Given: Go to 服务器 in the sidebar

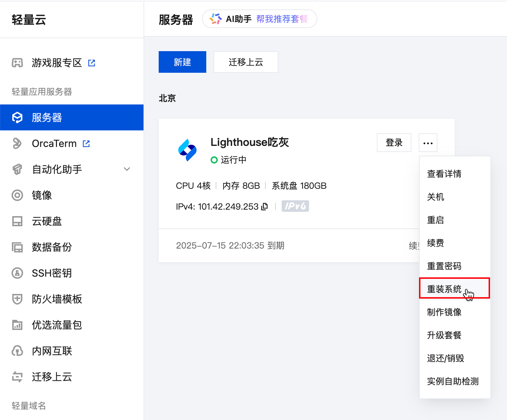Looking at the screenshot, I should pyautogui.click(x=72, y=117).
